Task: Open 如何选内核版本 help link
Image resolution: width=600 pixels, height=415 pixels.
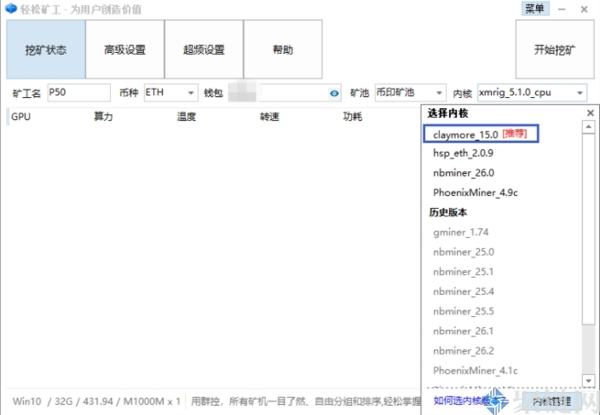Action: click(470, 401)
